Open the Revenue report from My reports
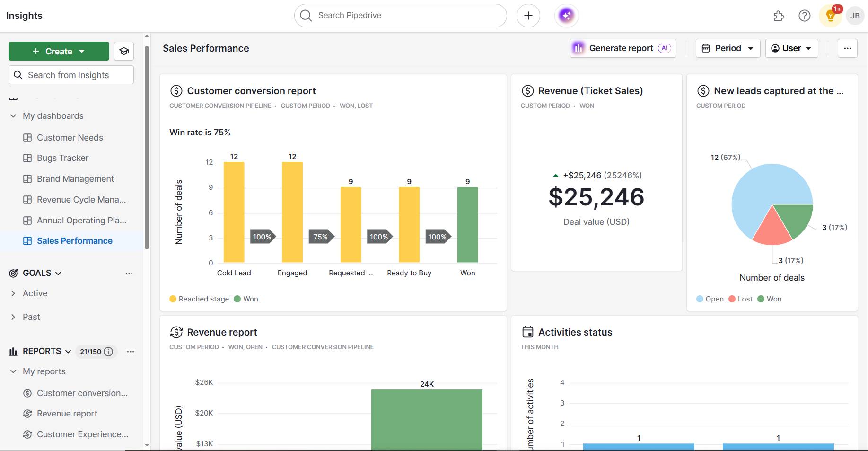 tap(67, 413)
